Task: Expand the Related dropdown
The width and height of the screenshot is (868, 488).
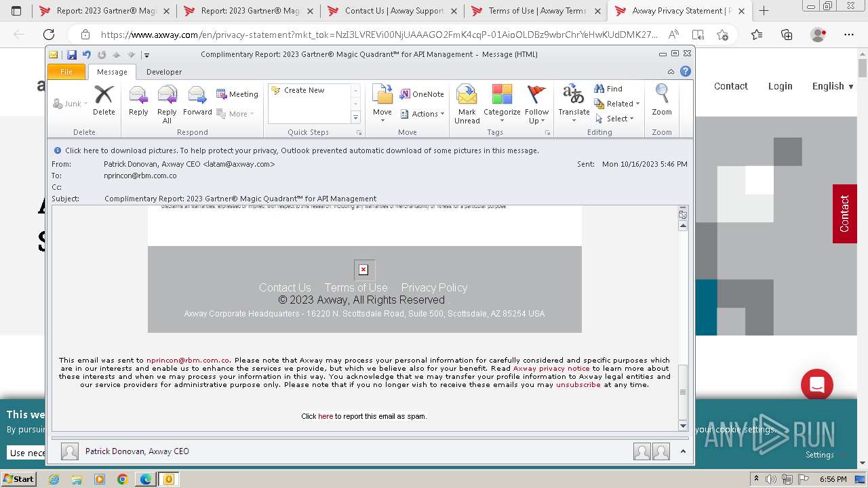Action: 617,104
